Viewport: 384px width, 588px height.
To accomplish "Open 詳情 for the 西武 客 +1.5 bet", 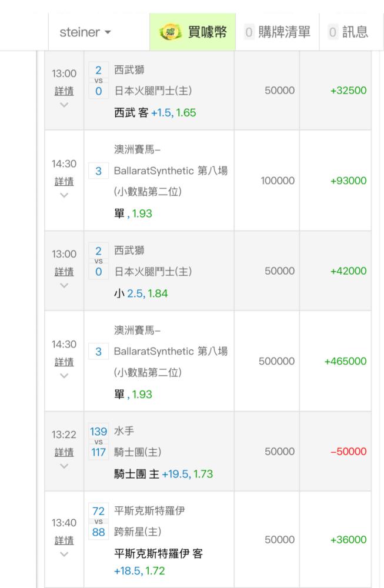I will (x=64, y=91).
